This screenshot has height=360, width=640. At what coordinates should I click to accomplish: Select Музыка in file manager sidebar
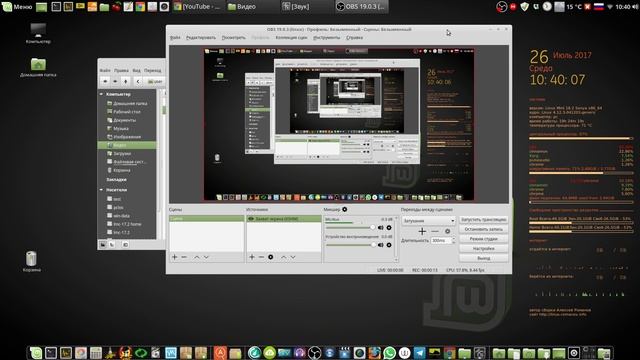pos(121,129)
